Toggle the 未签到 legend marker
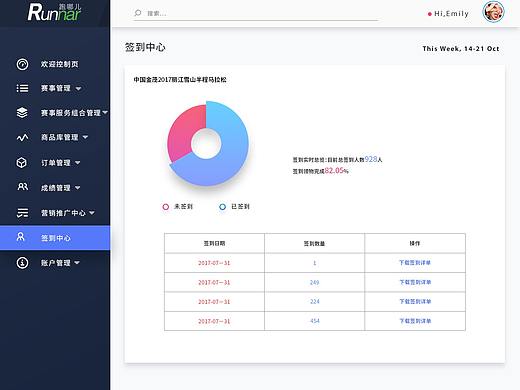 tap(166, 207)
